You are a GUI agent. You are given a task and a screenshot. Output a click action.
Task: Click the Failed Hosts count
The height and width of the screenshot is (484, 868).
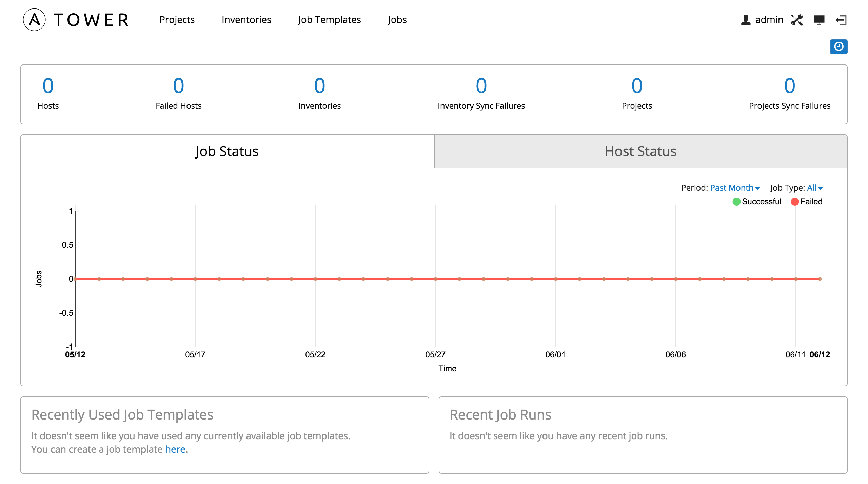(179, 86)
